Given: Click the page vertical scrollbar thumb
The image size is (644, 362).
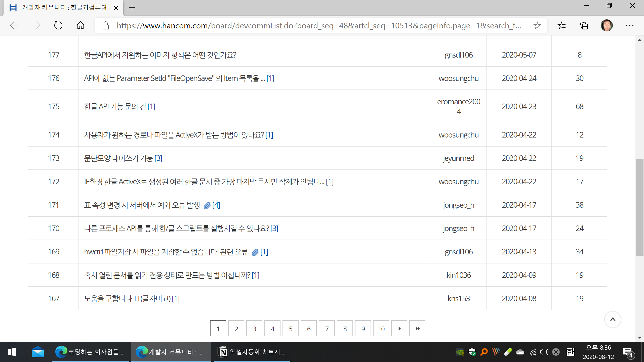Looking at the screenshot, I should point(639,207).
